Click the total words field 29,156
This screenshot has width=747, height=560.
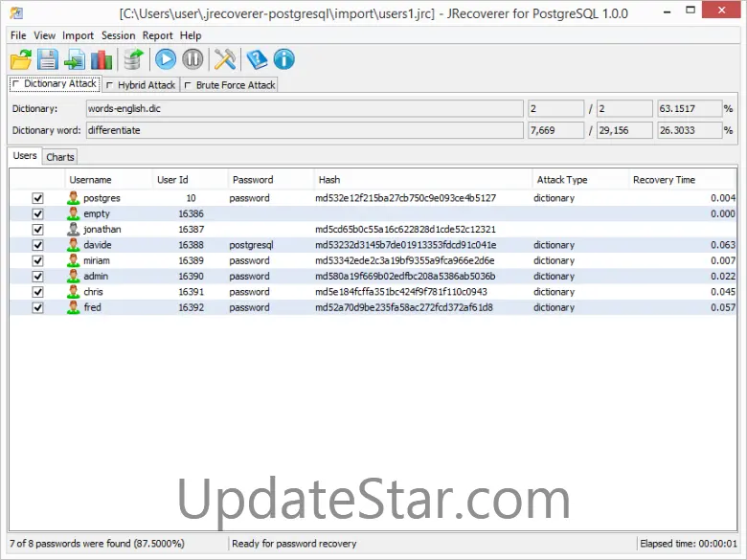(x=624, y=130)
